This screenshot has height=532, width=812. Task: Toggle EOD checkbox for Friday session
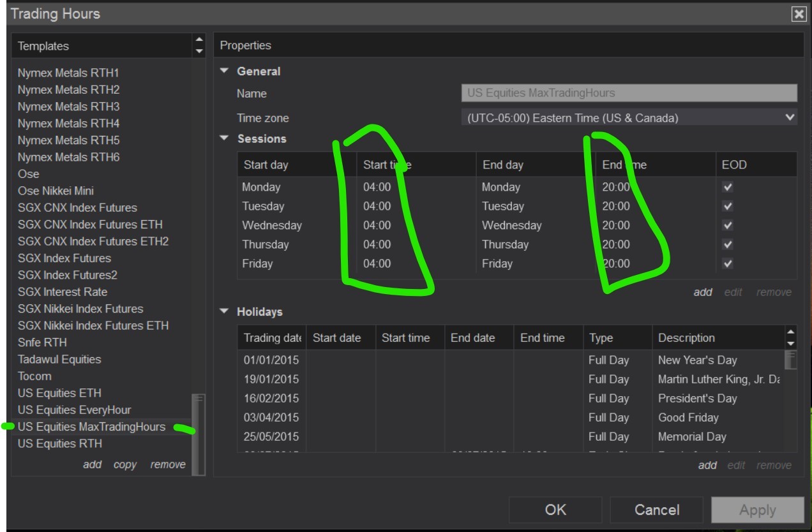tap(728, 263)
